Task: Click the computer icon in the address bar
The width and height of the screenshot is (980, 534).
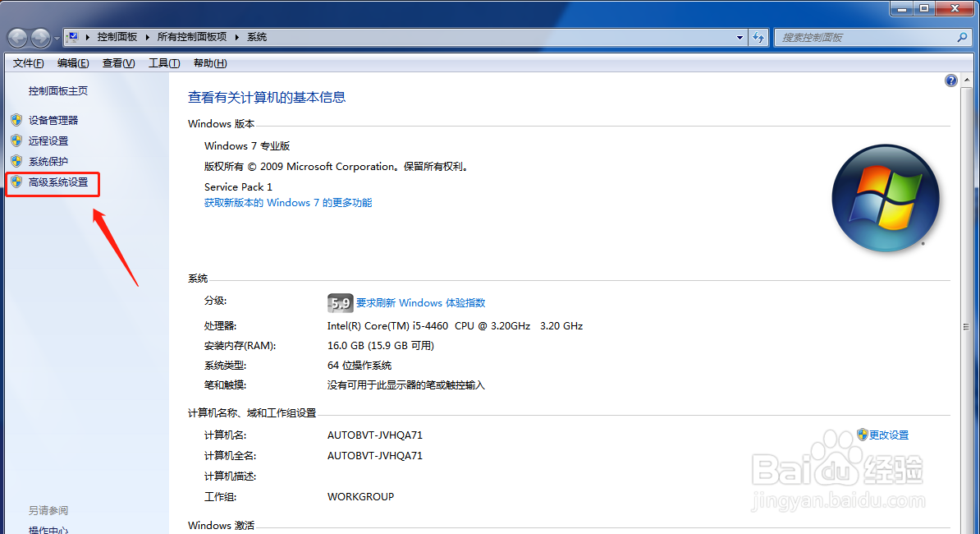Action: coord(72,37)
